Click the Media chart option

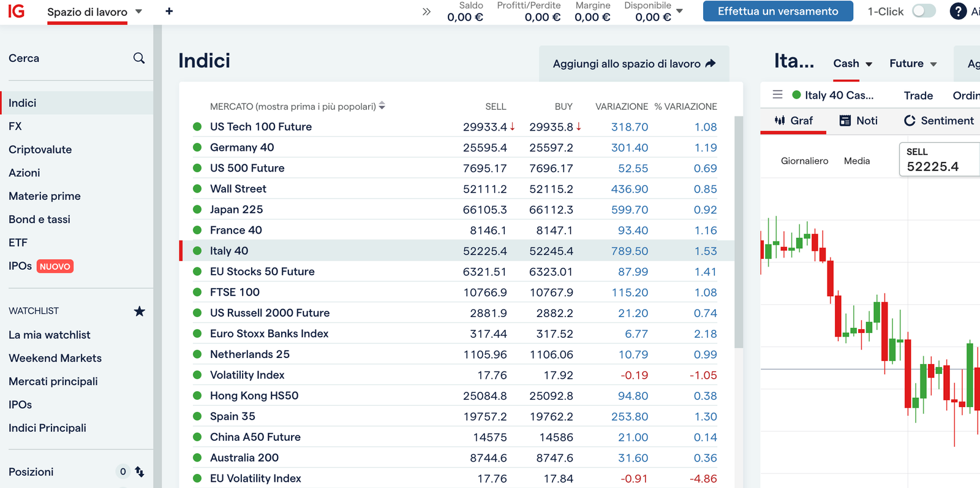coord(857,161)
